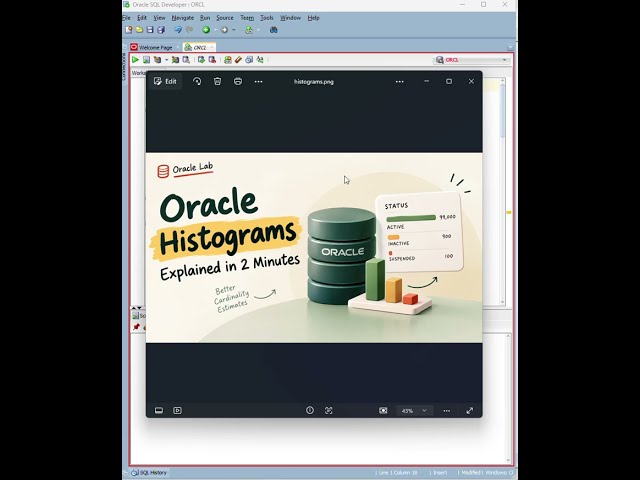Open the Team menu
The width and height of the screenshot is (640, 480).
[247, 18]
